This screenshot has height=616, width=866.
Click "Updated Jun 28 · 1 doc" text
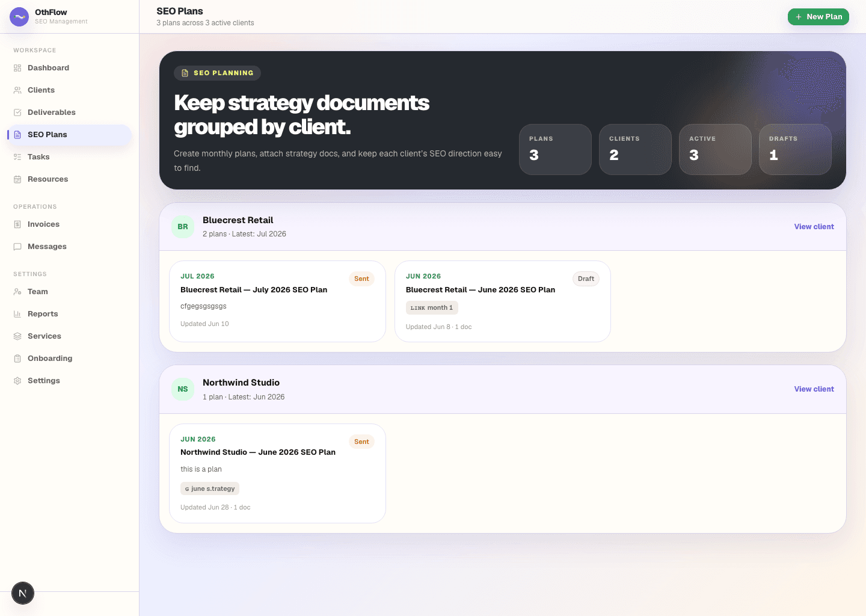[x=215, y=507]
